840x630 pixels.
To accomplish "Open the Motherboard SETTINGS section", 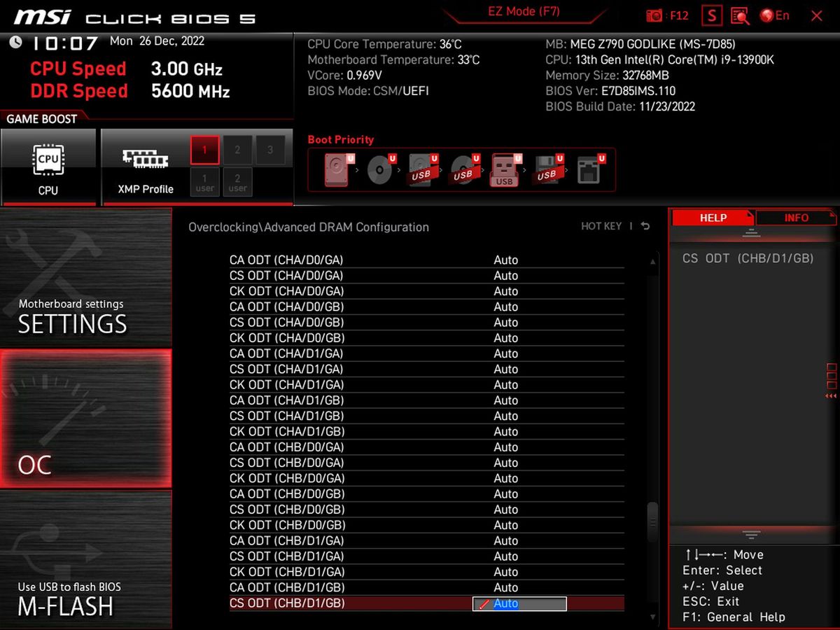I will click(x=85, y=277).
